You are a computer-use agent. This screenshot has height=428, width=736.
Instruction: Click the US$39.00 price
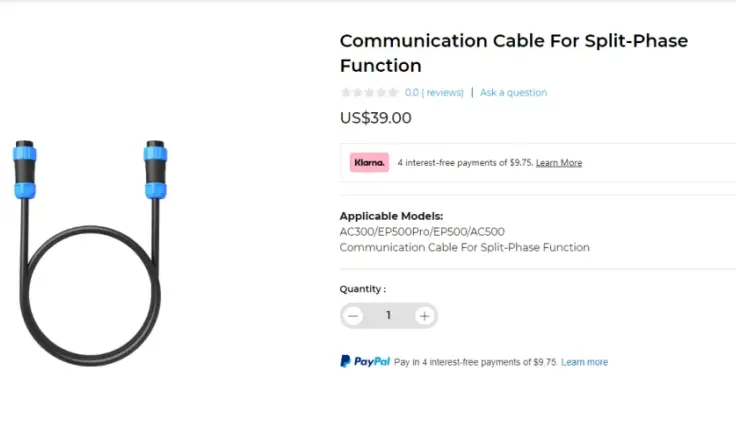375,118
